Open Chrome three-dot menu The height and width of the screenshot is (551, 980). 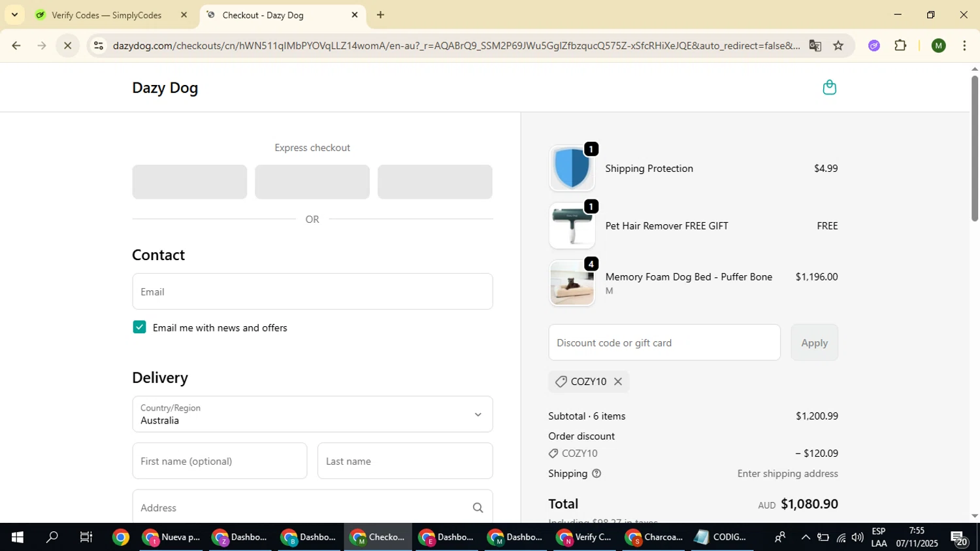pos(965,46)
